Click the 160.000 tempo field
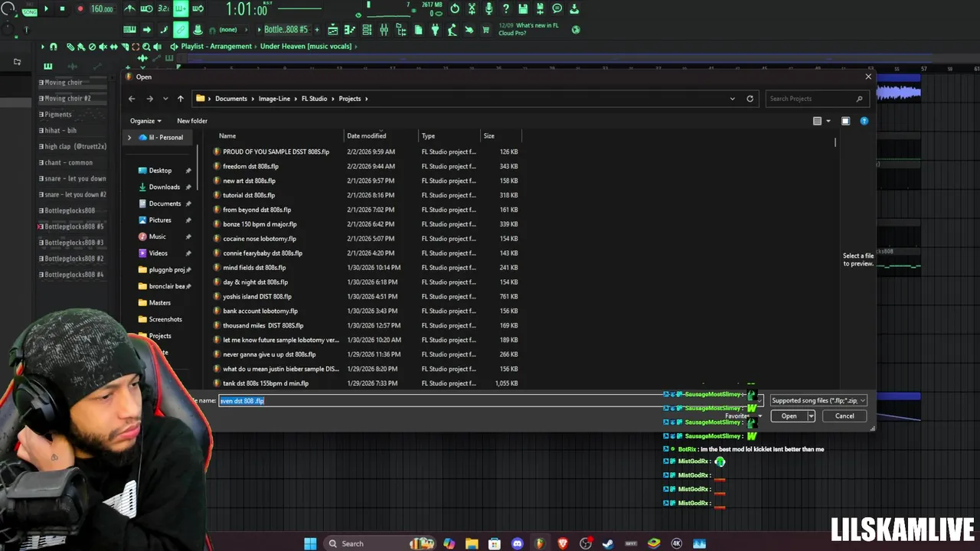Screen dimensions: 980x551 click(x=102, y=9)
